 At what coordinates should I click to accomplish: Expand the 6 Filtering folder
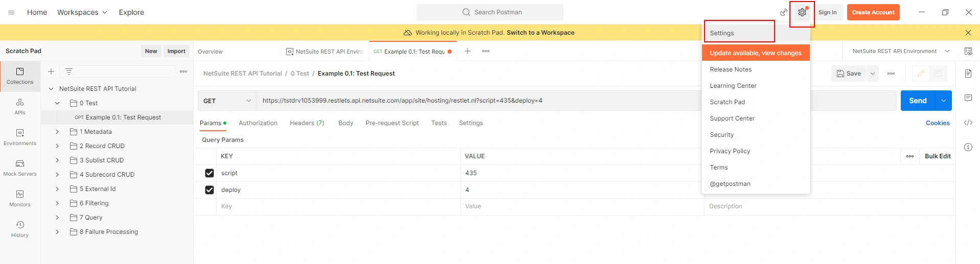[x=57, y=203]
